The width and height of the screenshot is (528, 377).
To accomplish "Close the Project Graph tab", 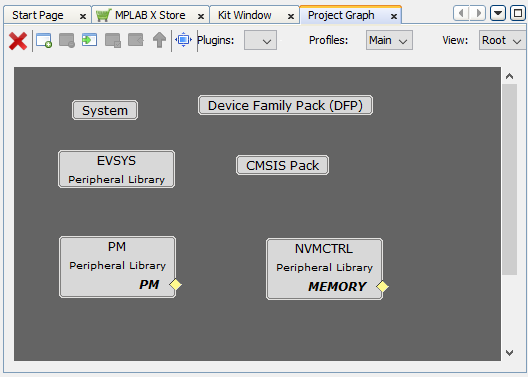I will (x=394, y=16).
